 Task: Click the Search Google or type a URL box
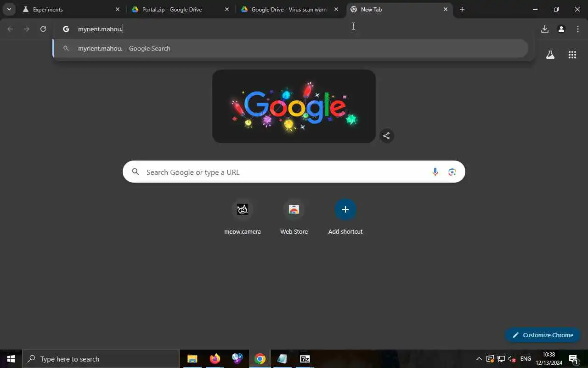[294, 172]
